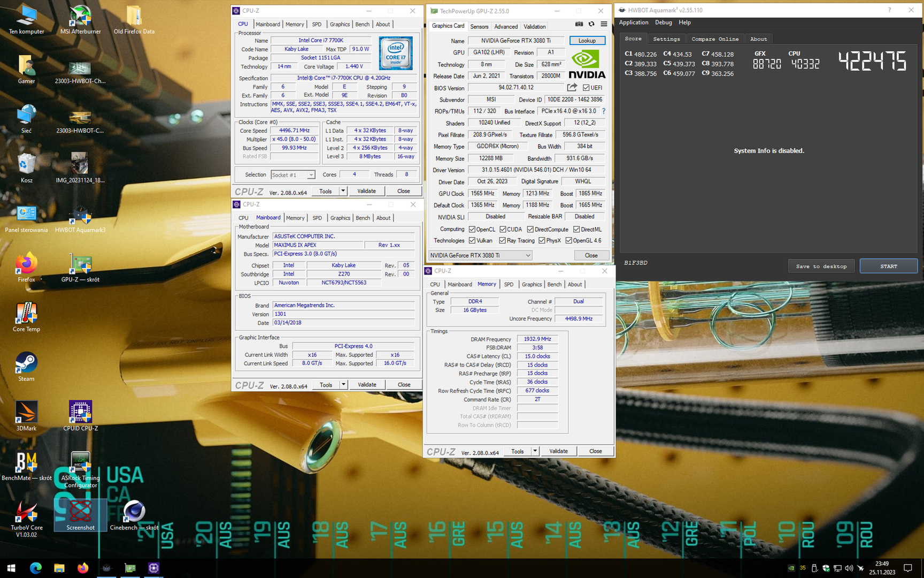Toggle the DirectCompute checkbox
Image resolution: width=924 pixels, height=578 pixels.
[x=530, y=229]
